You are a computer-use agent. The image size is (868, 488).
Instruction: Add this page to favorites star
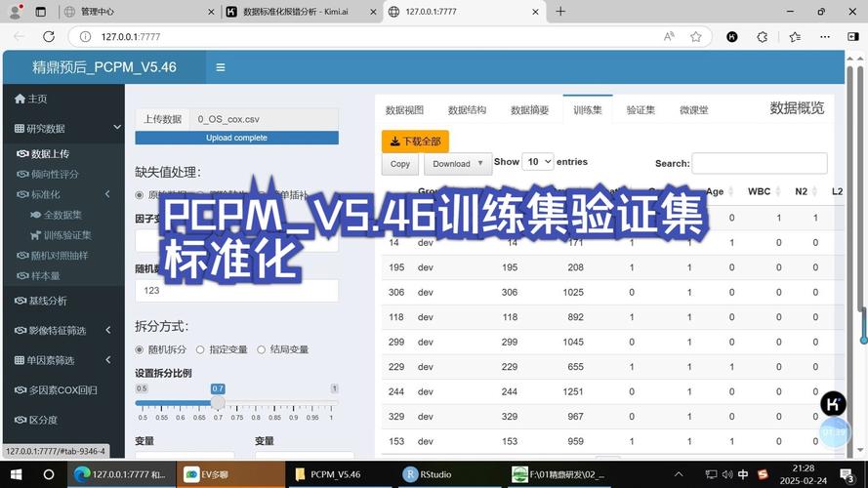click(696, 36)
